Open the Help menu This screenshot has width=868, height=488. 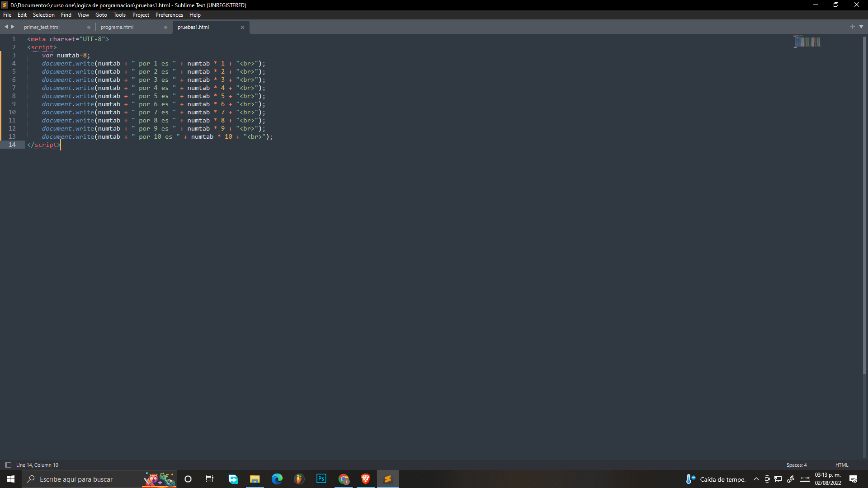point(195,15)
